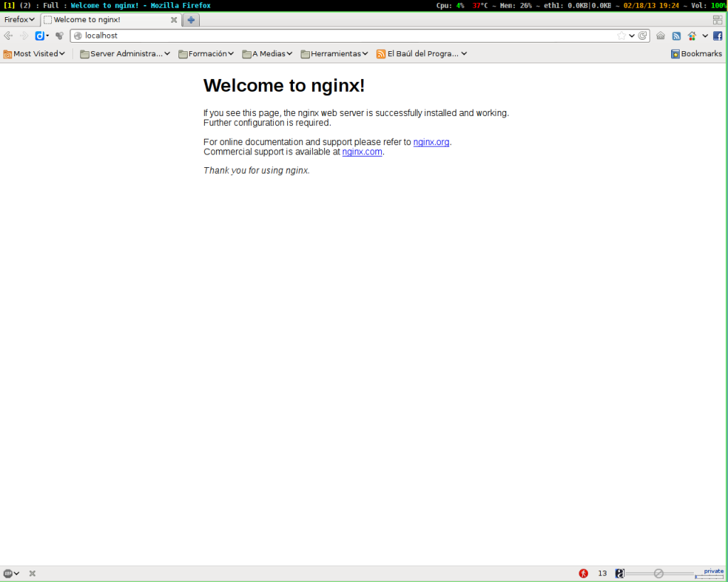Open the Formación bookmarks folder

tap(206, 54)
